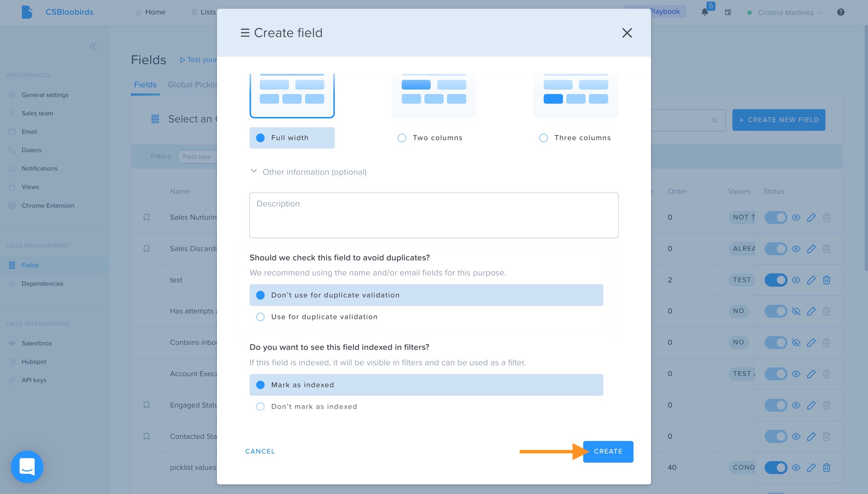The image size is (868, 494).
Task: Toggle visibility eye for Sales Nurturing field
Action: click(796, 218)
